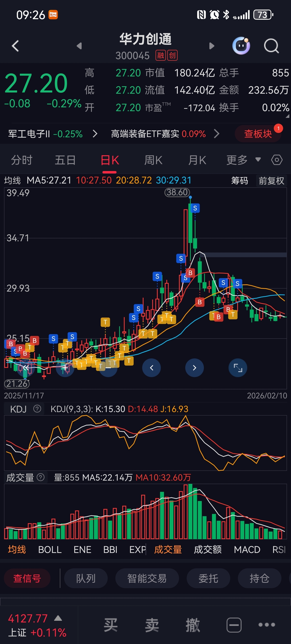The width and height of the screenshot is (291, 644).
Task: Tap 卖 to sell
Action: (152, 625)
